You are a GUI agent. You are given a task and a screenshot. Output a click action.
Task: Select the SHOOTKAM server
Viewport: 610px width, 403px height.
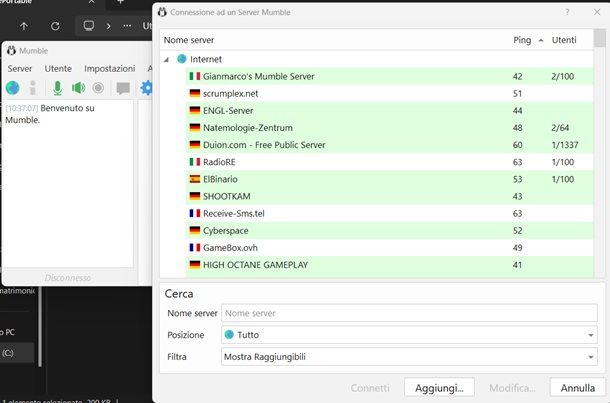pyautogui.click(x=389, y=196)
